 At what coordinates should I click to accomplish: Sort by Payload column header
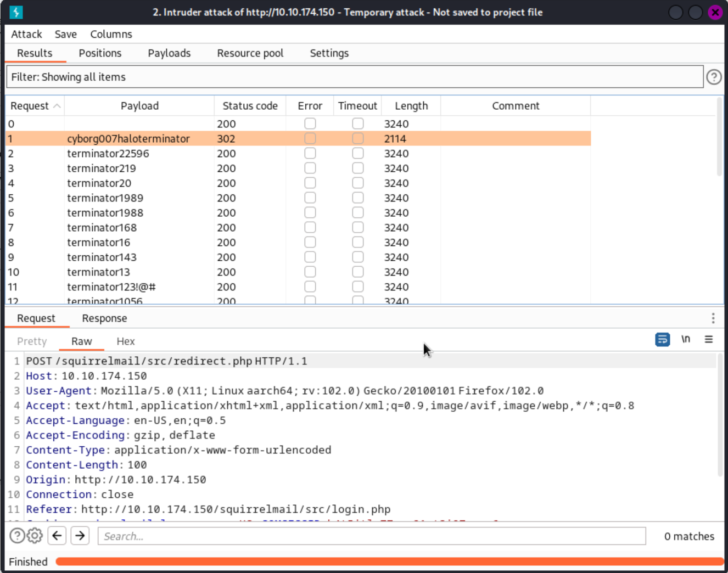139,106
